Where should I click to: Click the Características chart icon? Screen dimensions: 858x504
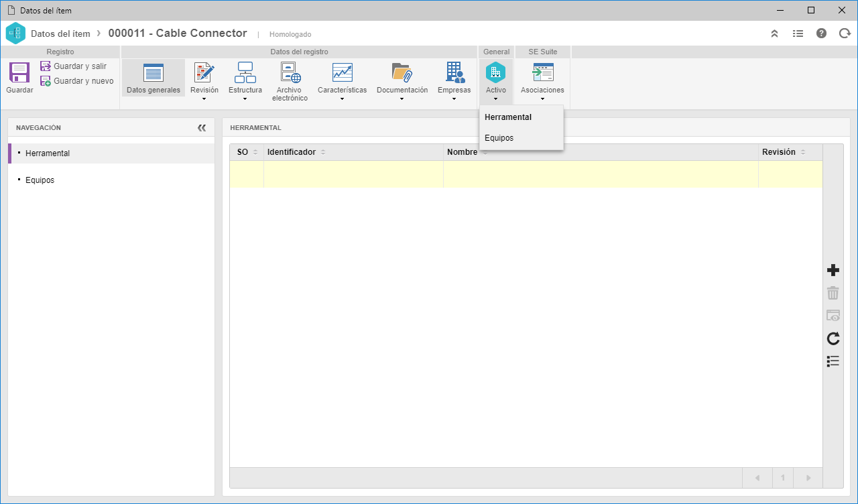point(343,72)
